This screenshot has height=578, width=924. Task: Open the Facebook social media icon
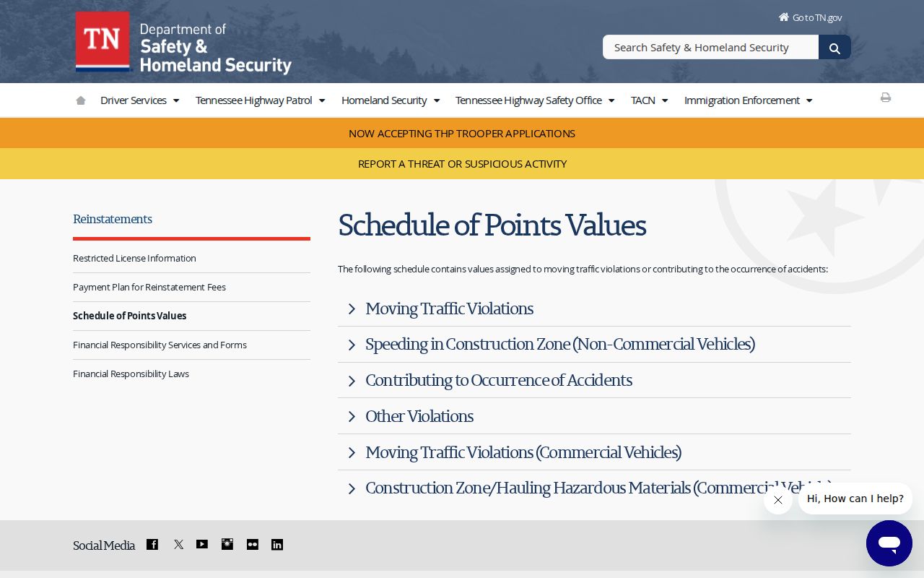(x=152, y=544)
